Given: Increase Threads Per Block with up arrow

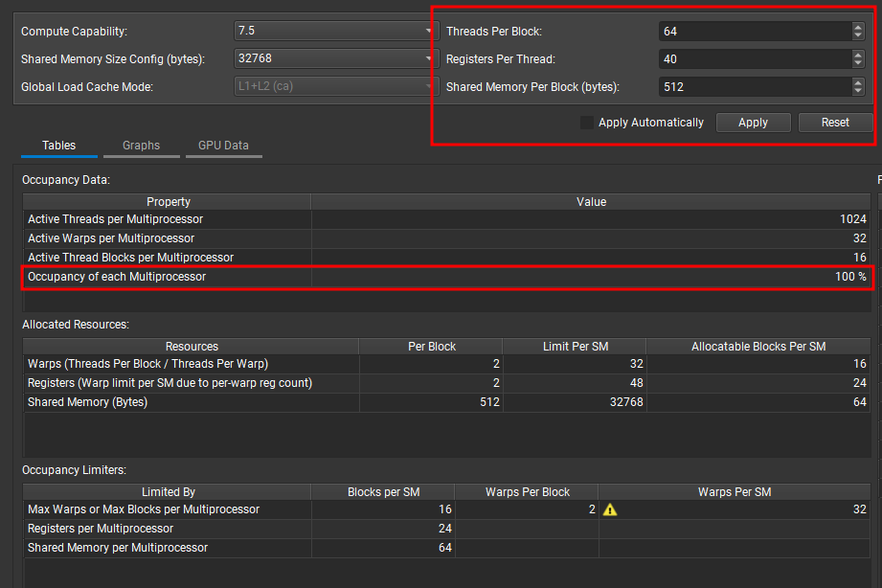Looking at the screenshot, I should [x=858, y=27].
